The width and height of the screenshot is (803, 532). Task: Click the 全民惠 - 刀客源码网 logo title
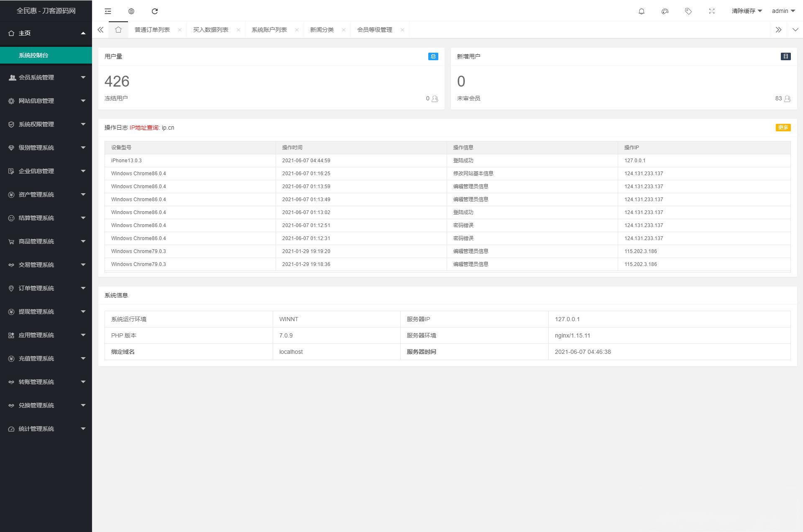point(46,11)
